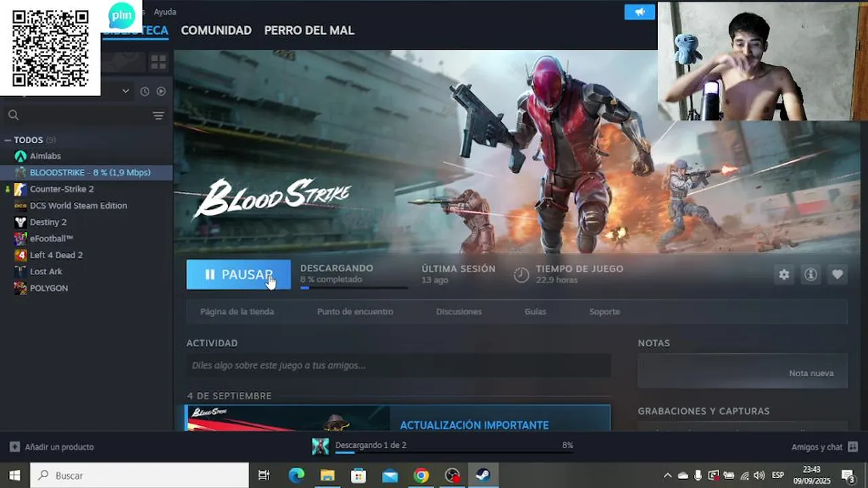Open ACTUALIZACIÓN IMPORTANTE news post
868x488 pixels.
474,425
